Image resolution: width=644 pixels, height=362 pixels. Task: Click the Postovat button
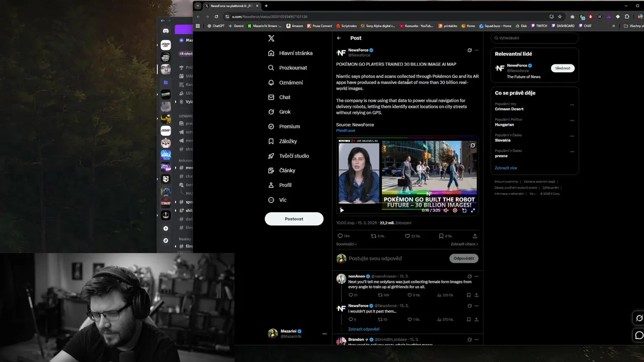click(x=294, y=219)
